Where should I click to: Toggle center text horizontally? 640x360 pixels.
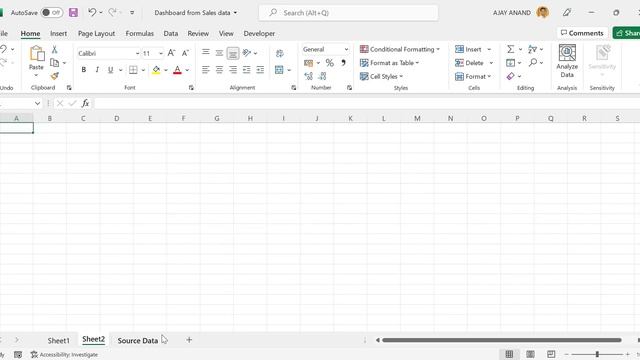(219, 70)
